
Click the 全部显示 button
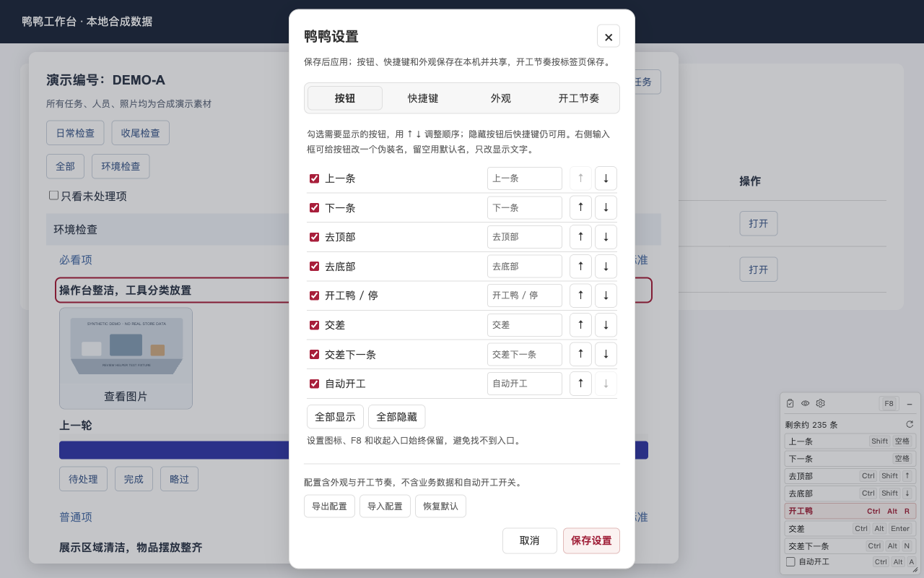coord(335,417)
